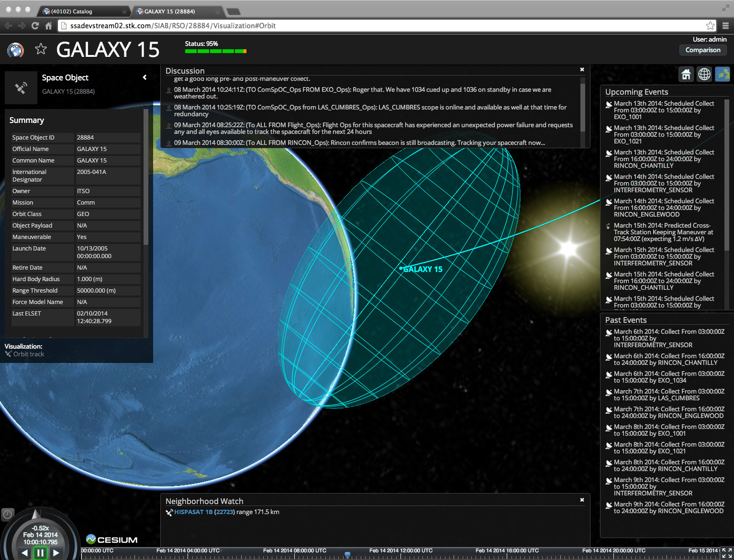Close the Neighborhood Watch panel

(582, 500)
